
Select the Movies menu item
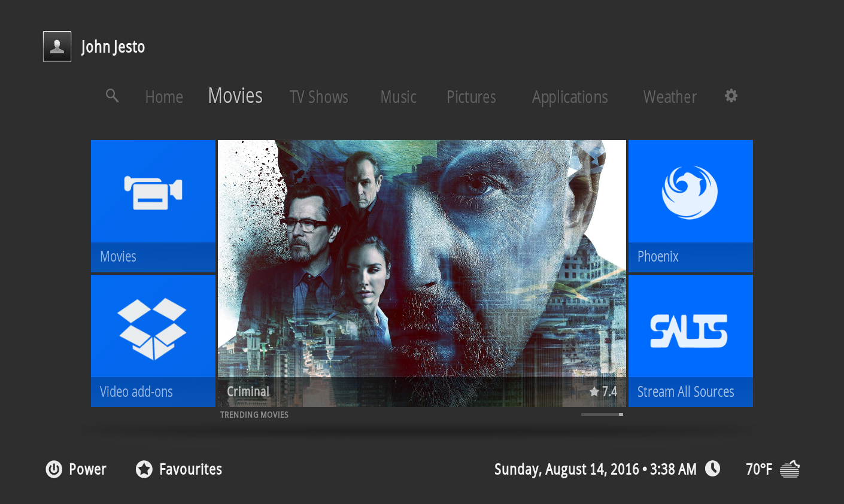point(235,96)
